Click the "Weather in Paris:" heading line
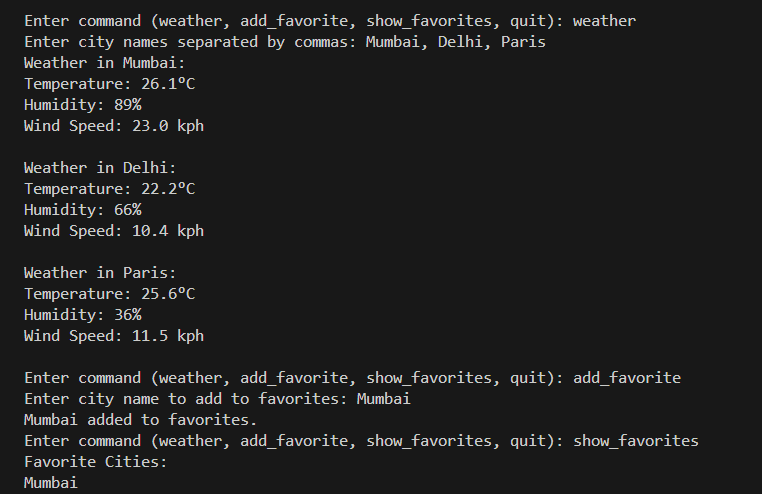Screen dimensions: 762x494 [x=99, y=273]
